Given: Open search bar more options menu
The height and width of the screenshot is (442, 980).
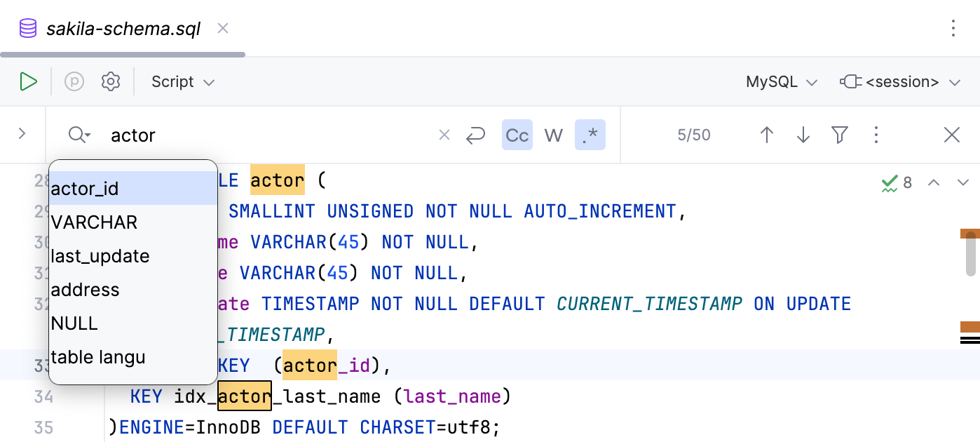Looking at the screenshot, I should [x=876, y=135].
